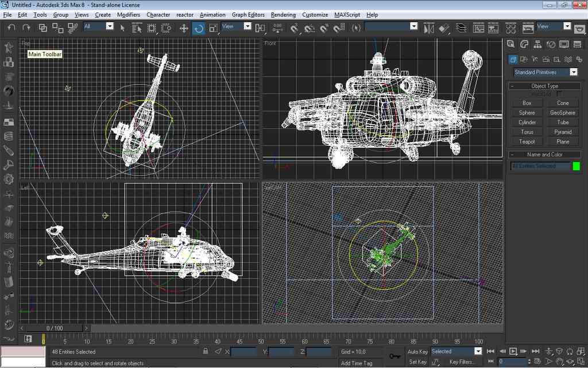Open the Modify panel tab icon
The image size is (588, 368).
point(524,45)
